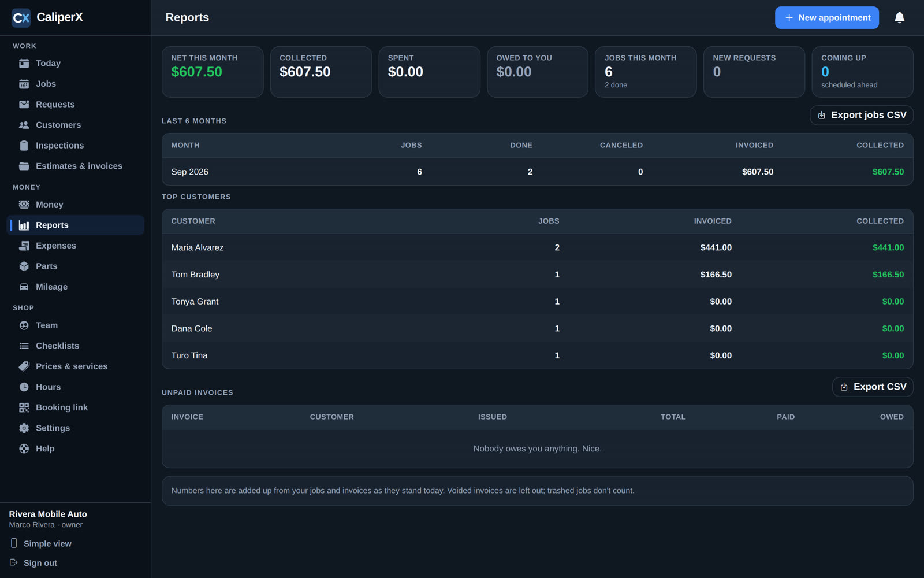The width and height of the screenshot is (924, 578).
Task: Click Export CSV for unpaid invoices
Action: pos(873,387)
